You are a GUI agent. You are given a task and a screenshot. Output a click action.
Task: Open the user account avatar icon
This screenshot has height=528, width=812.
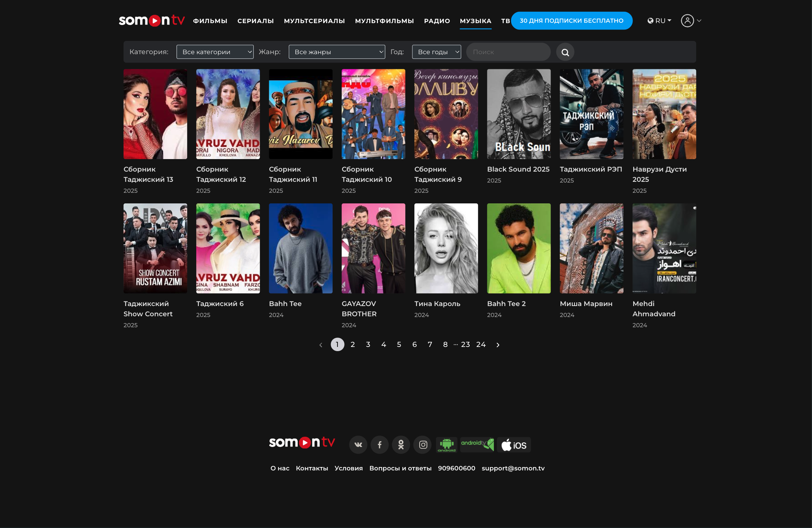(x=687, y=20)
